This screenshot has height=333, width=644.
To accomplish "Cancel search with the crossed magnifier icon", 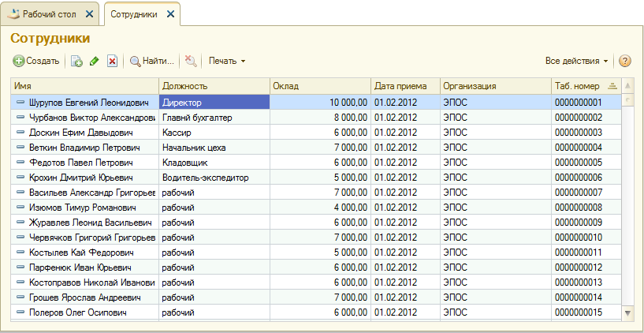I will pyautogui.click(x=190, y=61).
